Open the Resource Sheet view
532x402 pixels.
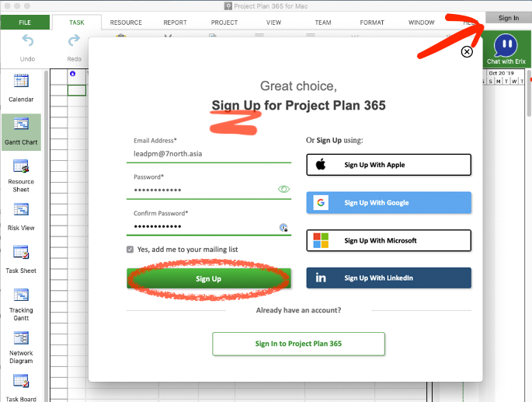pos(21,176)
